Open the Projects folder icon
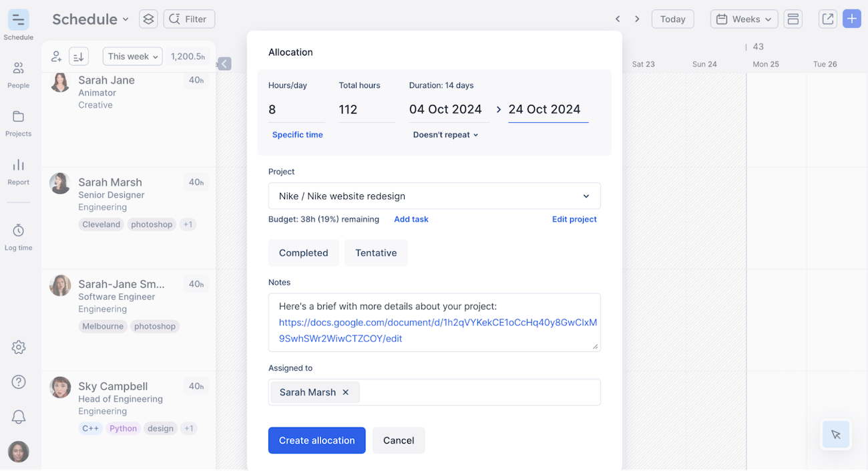Viewport: 868px width, 471px height. [x=18, y=122]
